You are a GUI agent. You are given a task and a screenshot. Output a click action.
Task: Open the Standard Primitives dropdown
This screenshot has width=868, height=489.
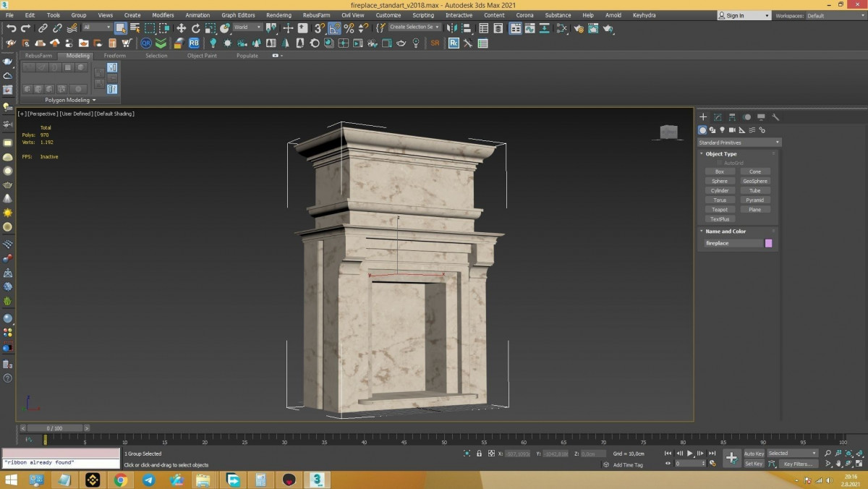(x=739, y=143)
